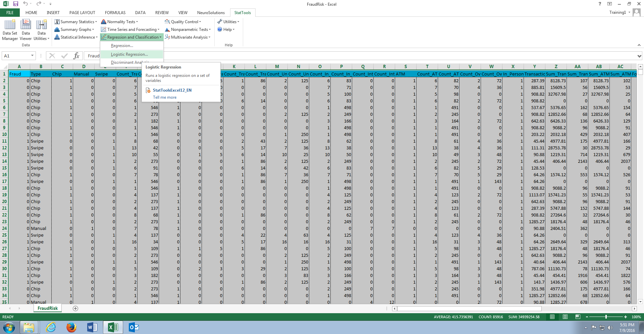Open the Normality Tests menu

[120, 22]
